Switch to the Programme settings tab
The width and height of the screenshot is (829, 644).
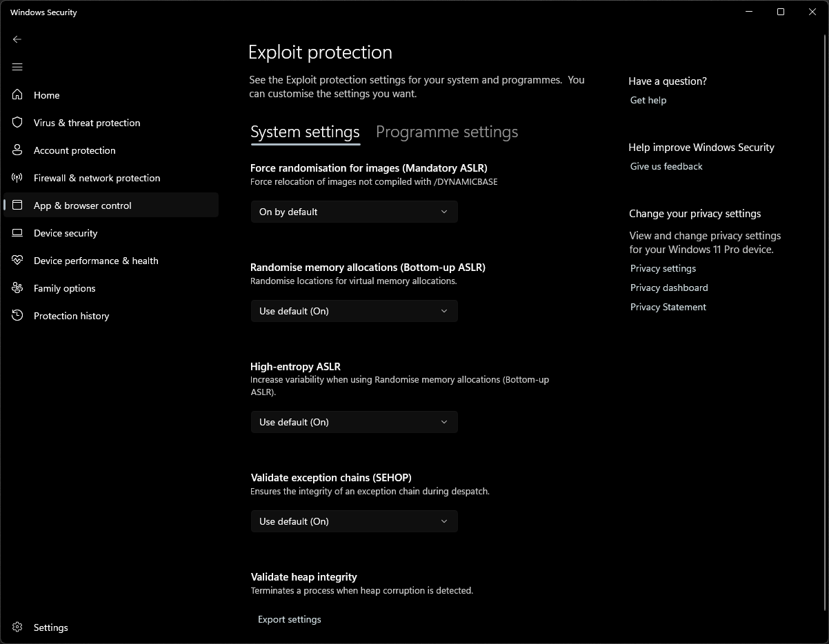447,132
